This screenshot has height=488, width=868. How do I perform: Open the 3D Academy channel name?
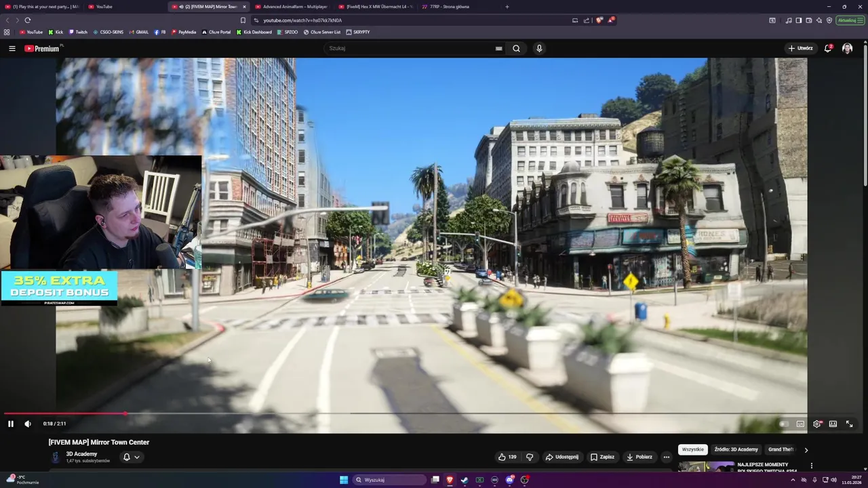coord(81,454)
